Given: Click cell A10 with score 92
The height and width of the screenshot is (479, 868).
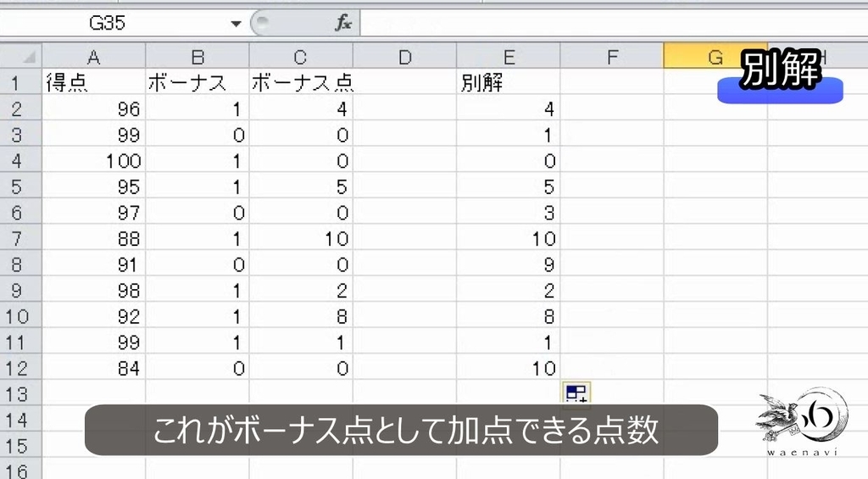Looking at the screenshot, I should pos(93,316).
